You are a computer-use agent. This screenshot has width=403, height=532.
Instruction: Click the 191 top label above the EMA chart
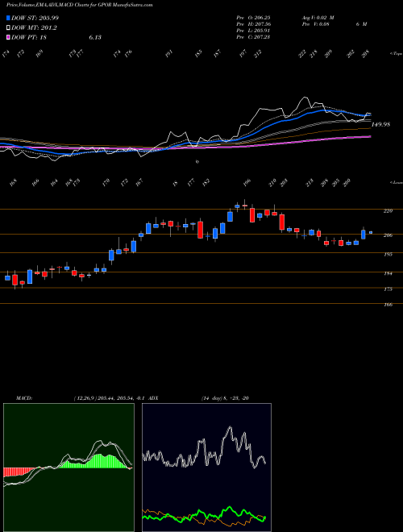(x=169, y=54)
